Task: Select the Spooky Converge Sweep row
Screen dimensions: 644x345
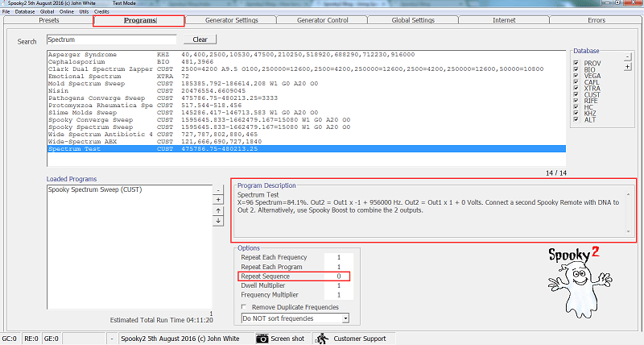Action: (307, 120)
